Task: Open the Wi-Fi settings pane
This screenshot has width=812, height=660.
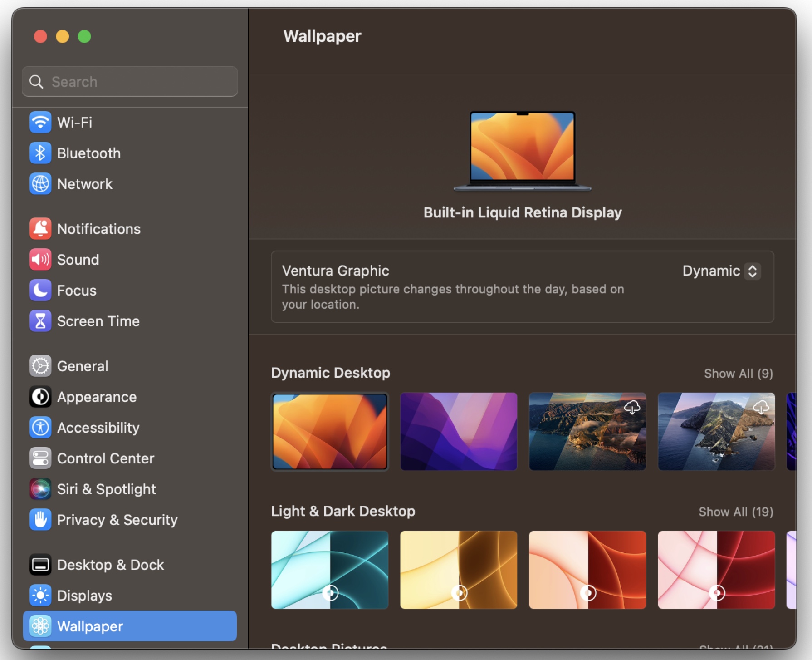Action: tap(74, 123)
